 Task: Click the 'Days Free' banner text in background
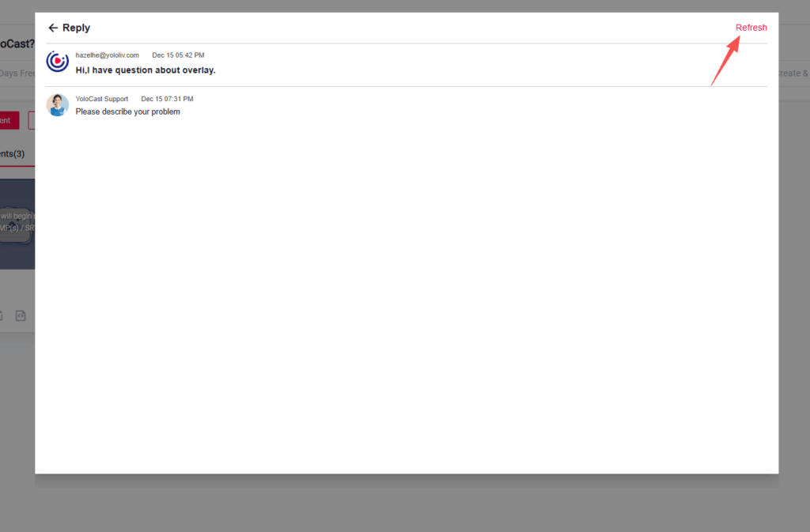pyautogui.click(x=17, y=74)
